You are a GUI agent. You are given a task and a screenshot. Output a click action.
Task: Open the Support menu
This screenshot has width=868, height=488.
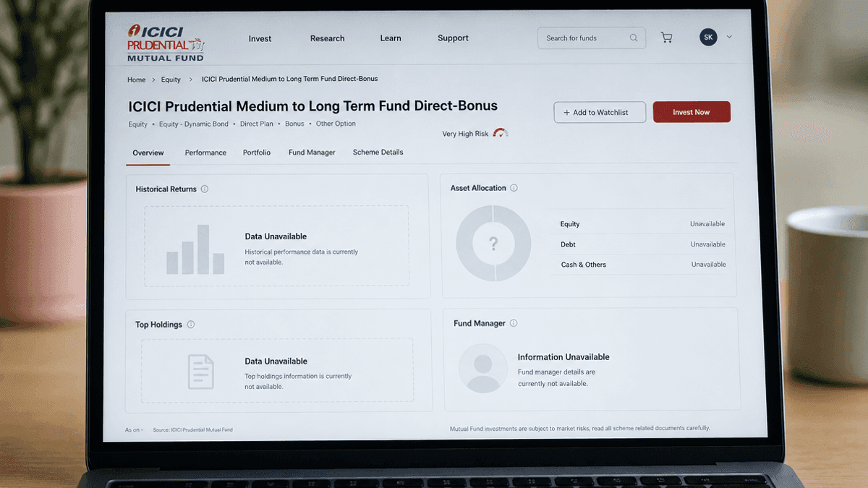[453, 38]
